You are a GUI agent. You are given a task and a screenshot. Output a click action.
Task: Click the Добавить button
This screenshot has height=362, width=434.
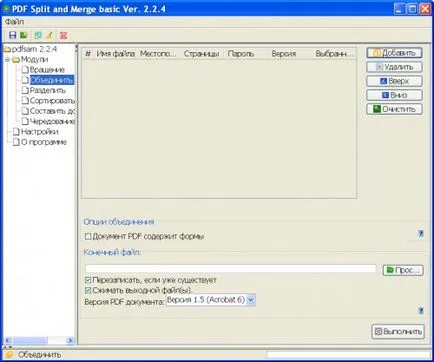[x=394, y=53]
